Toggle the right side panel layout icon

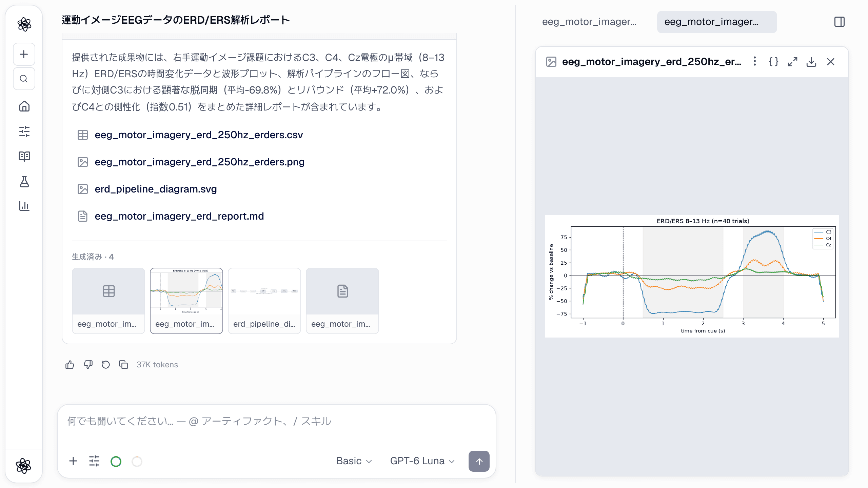point(840,22)
